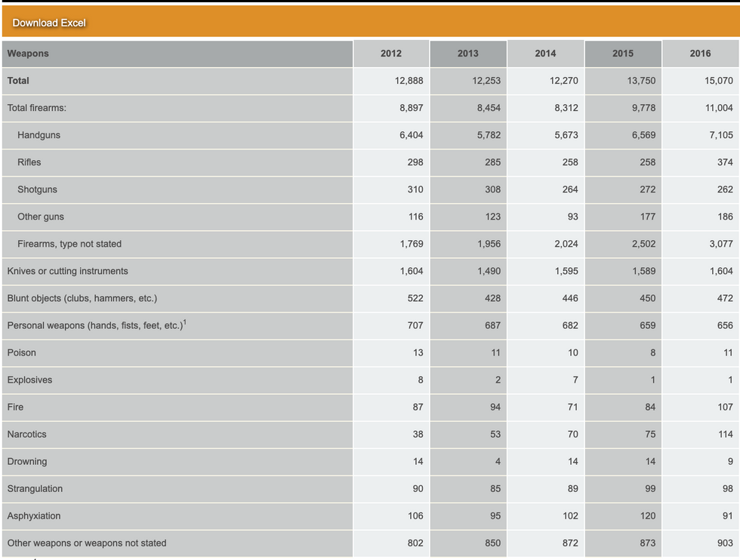The image size is (740, 560).
Task: Select Other guns 2016 value 186
Action: click(x=726, y=217)
